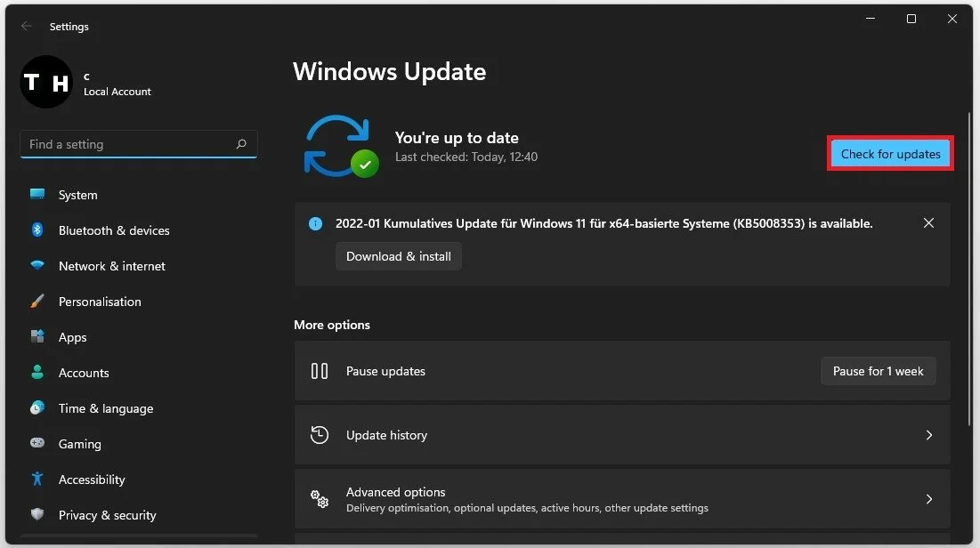Viewport: 980px width, 548px height.
Task: Click Pause for 1 week button
Action: coord(879,371)
